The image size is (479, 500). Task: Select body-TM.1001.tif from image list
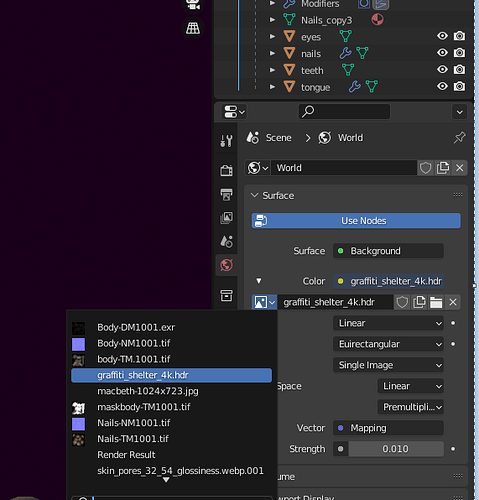(x=172, y=359)
